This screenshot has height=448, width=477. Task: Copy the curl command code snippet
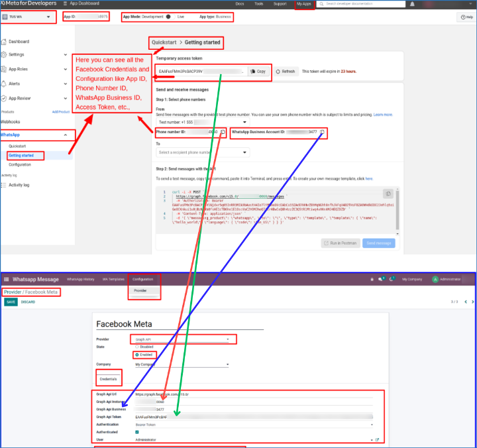coord(388,194)
